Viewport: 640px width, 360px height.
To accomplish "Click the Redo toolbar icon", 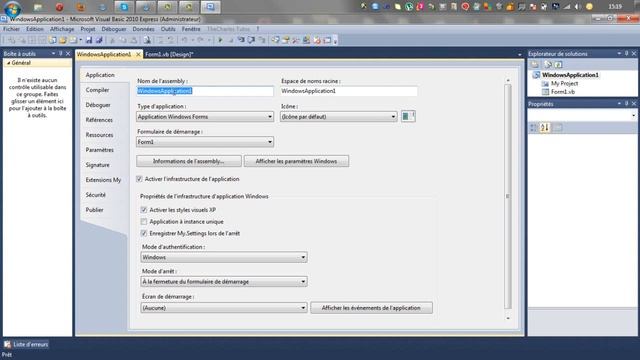I will (200, 40).
